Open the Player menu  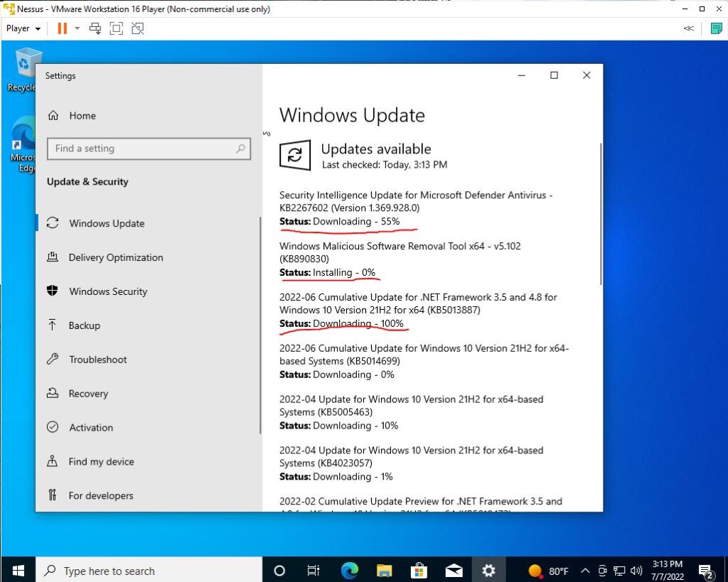(23, 28)
